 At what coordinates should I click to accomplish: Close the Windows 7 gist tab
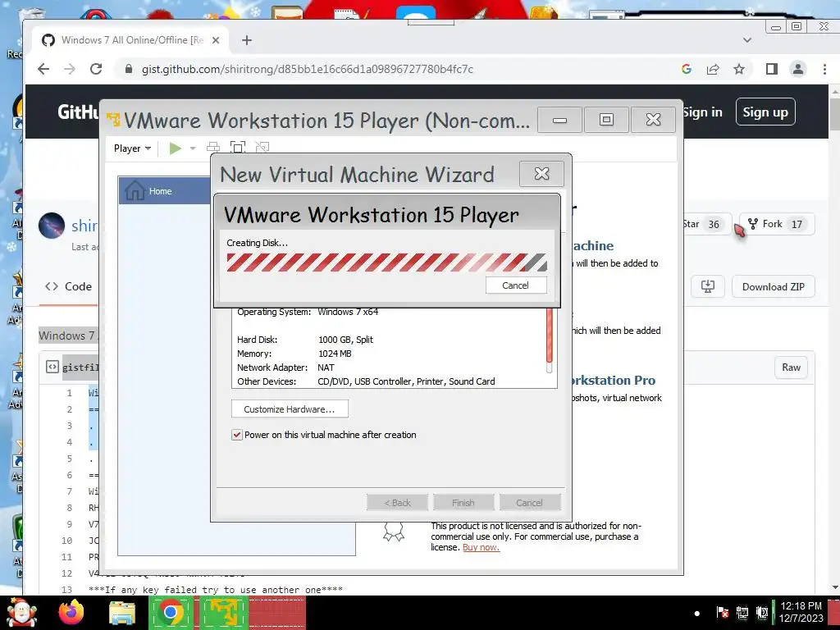click(216, 40)
